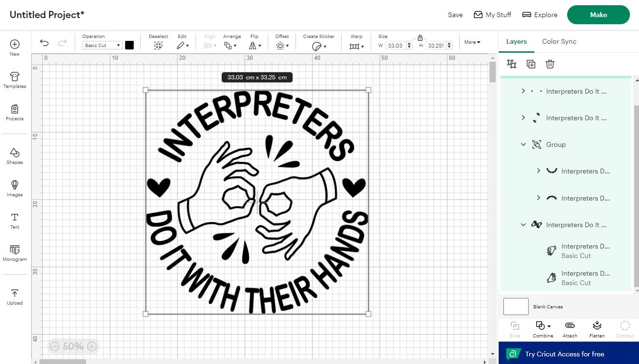Zoom in with the plus icon
This screenshot has width=639, height=364.
click(92, 346)
